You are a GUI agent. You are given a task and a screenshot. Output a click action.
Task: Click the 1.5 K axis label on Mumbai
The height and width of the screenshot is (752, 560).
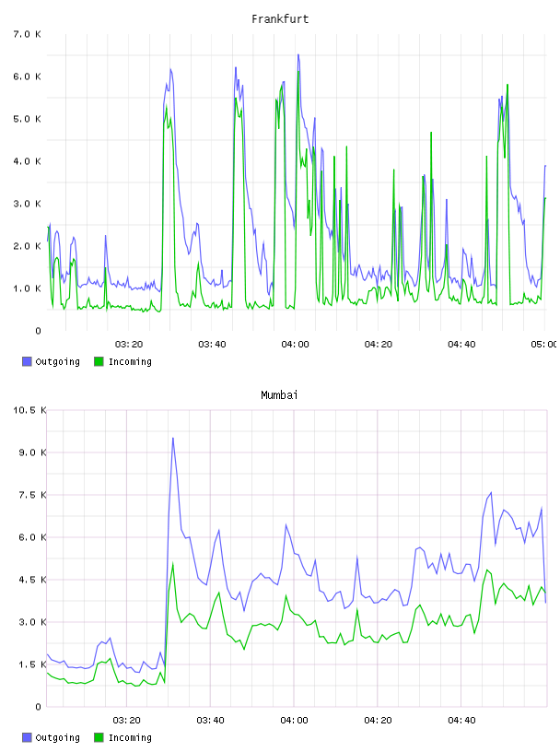point(32,664)
